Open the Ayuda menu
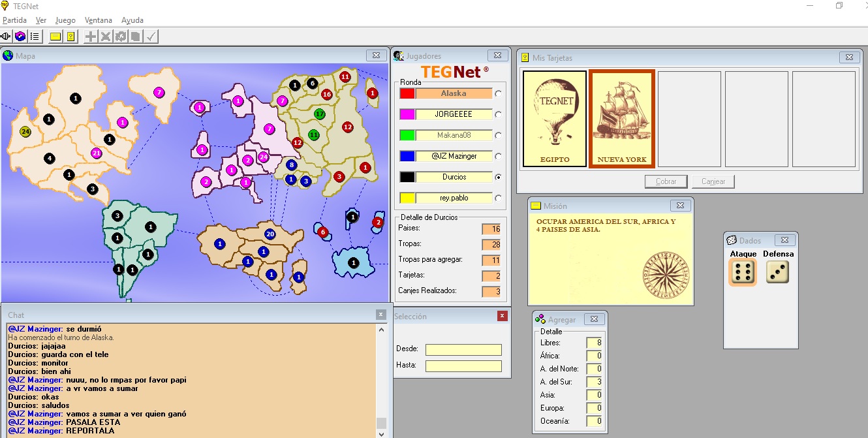Viewport: 868px width, 438px height. click(132, 20)
